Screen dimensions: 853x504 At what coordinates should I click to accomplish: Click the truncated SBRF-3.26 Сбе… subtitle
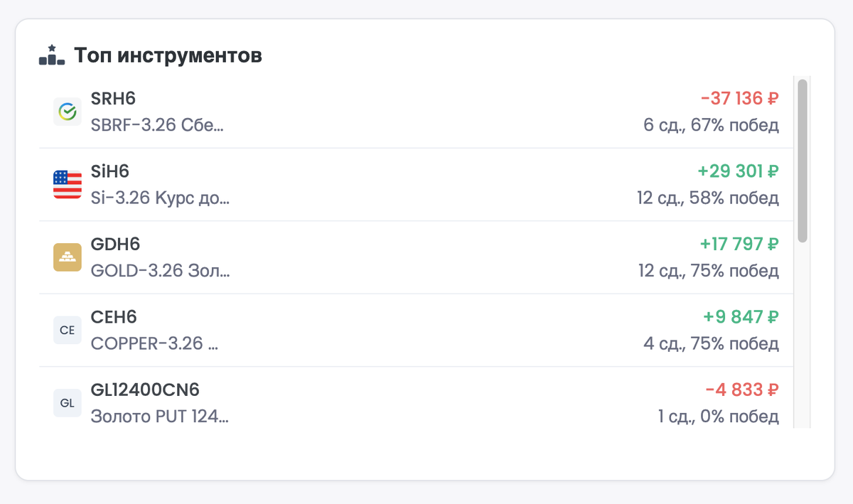coord(156,125)
